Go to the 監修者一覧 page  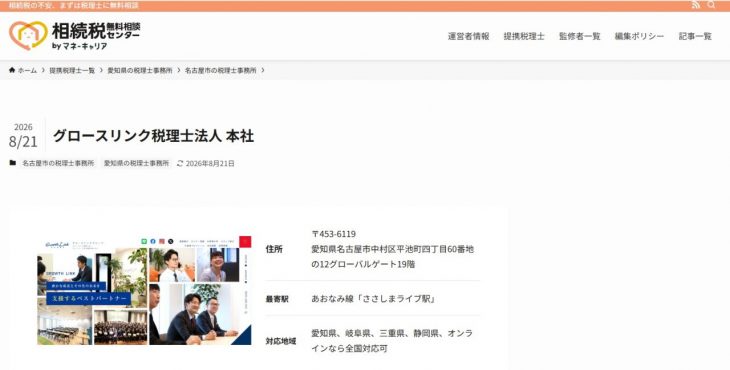click(580, 36)
